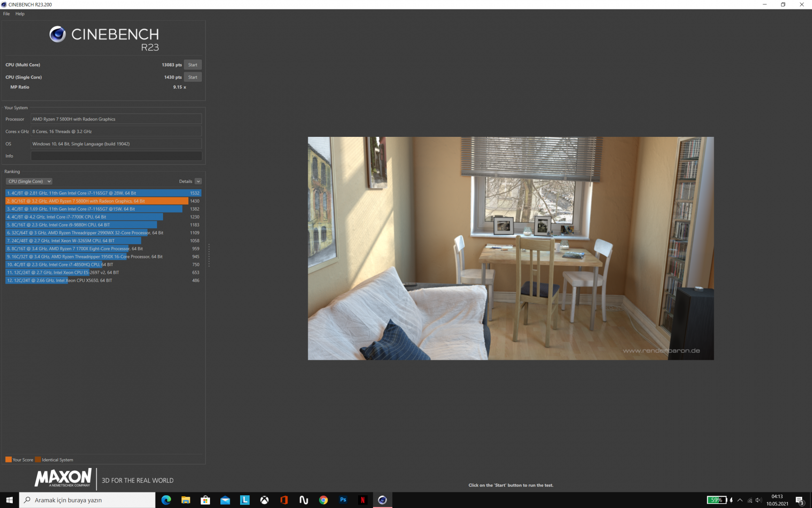This screenshot has width=812, height=508.
Task: Click the Cinebench taskbar icon
Action: (x=383, y=500)
